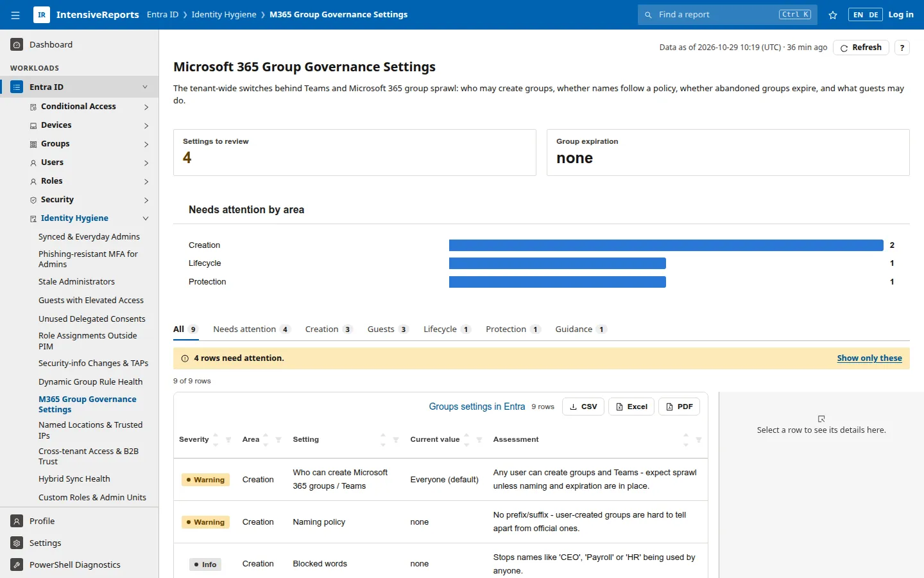The width and height of the screenshot is (924, 578).
Task: Expand the Devices group
Action: [146, 126]
